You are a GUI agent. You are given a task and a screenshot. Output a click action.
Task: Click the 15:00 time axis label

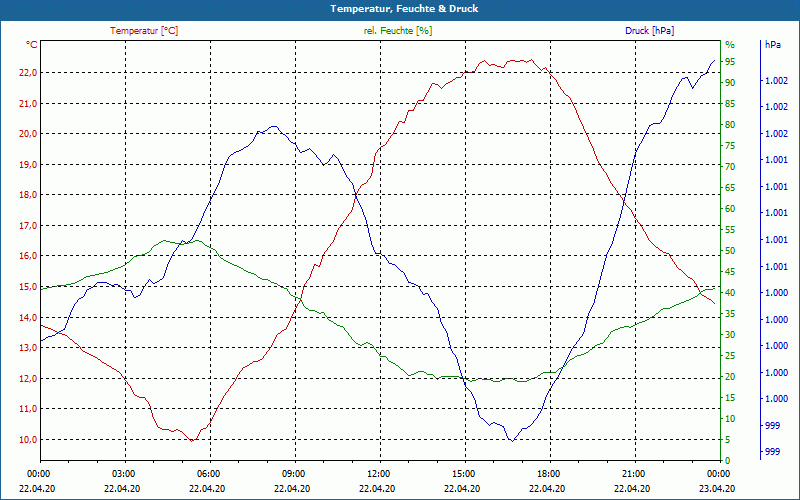(463, 473)
